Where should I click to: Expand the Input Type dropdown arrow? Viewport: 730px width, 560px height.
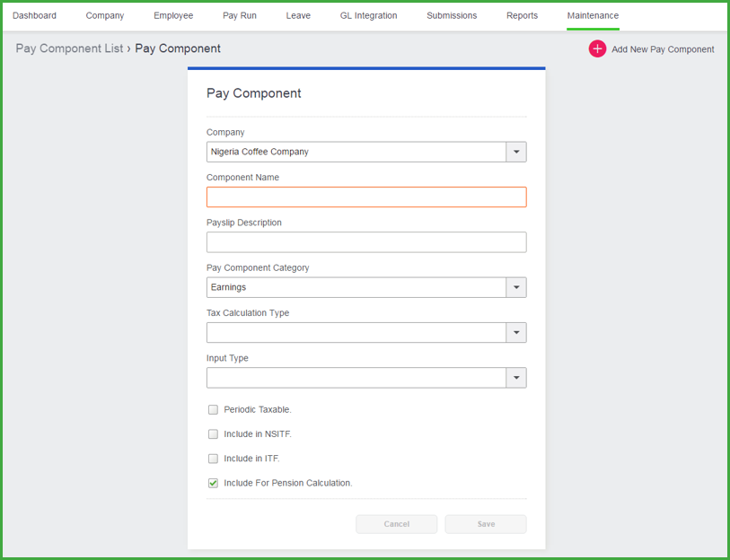click(x=516, y=378)
